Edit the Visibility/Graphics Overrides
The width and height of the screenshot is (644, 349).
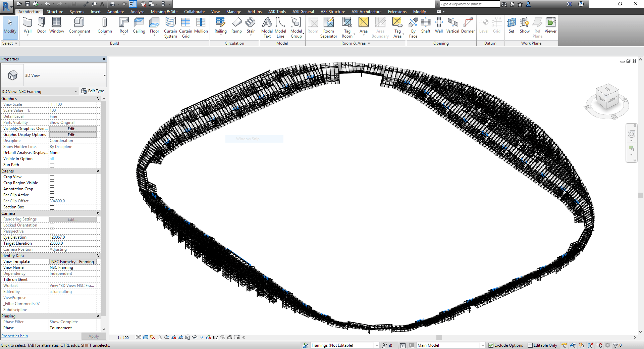72,129
